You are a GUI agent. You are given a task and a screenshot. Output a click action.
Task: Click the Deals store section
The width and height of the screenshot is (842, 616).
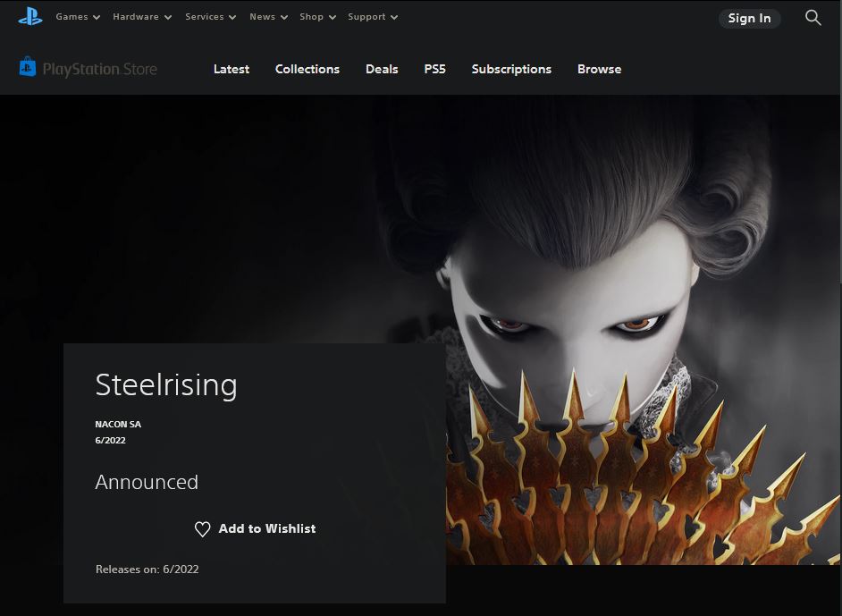pos(382,69)
